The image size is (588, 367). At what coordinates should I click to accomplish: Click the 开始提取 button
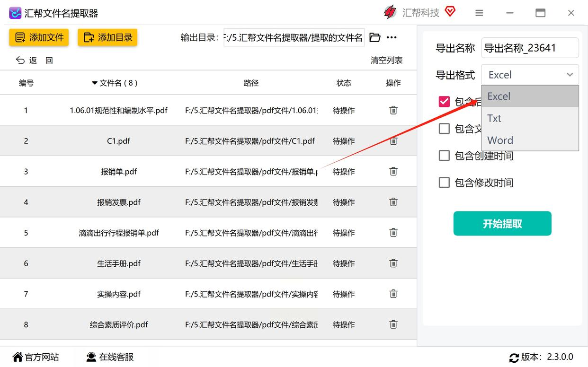502,224
